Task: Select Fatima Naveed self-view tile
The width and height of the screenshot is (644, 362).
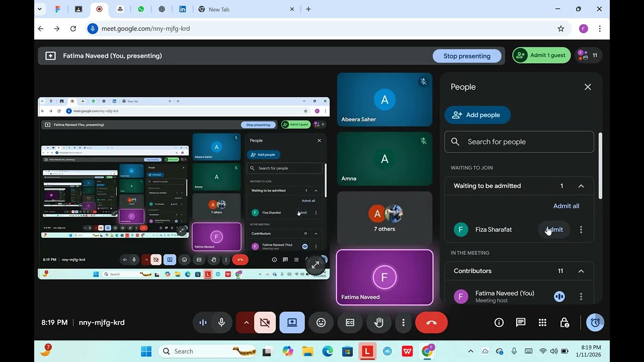Action: pos(384,278)
